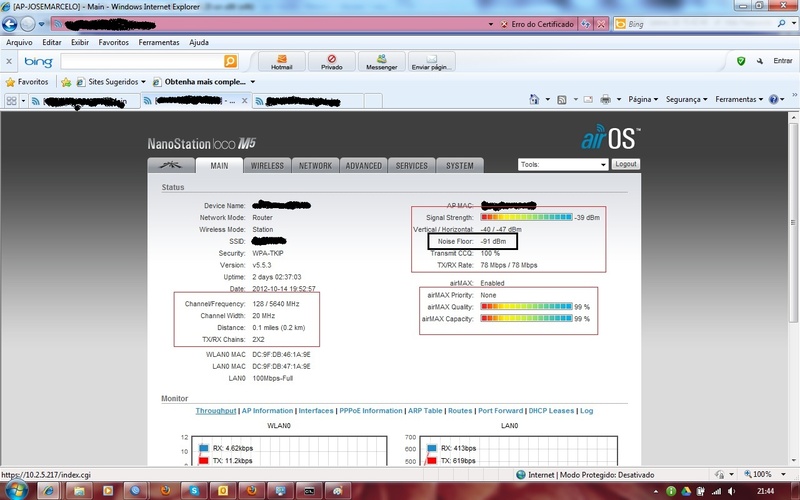
Task: Open the Favoritos star button in favorites bar
Action: [x=27, y=82]
